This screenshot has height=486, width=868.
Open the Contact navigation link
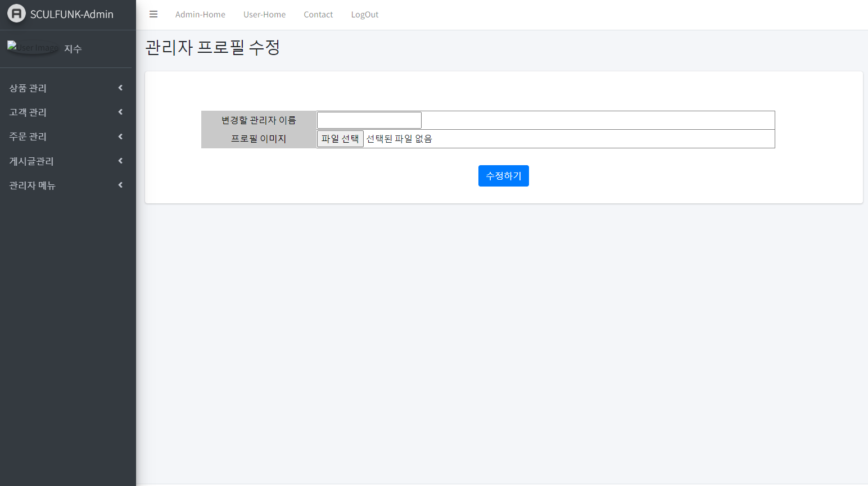tap(318, 15)
